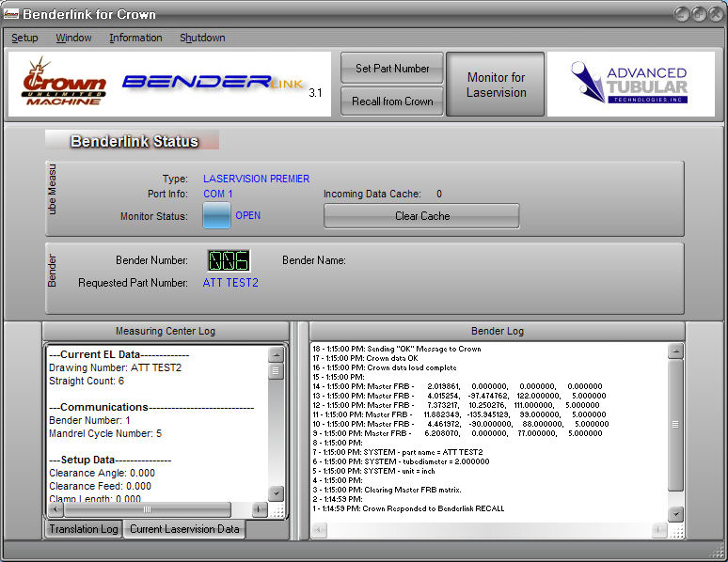Click Measuring Center Log horizontal scroll right arrow
The height and width of the screenshot is (562, 728).
(x=260, y=508)
